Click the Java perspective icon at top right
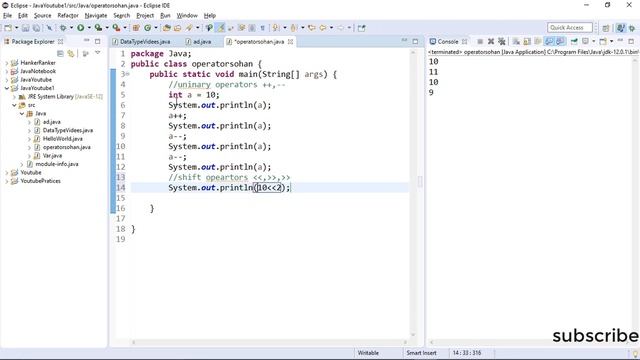 621,28
